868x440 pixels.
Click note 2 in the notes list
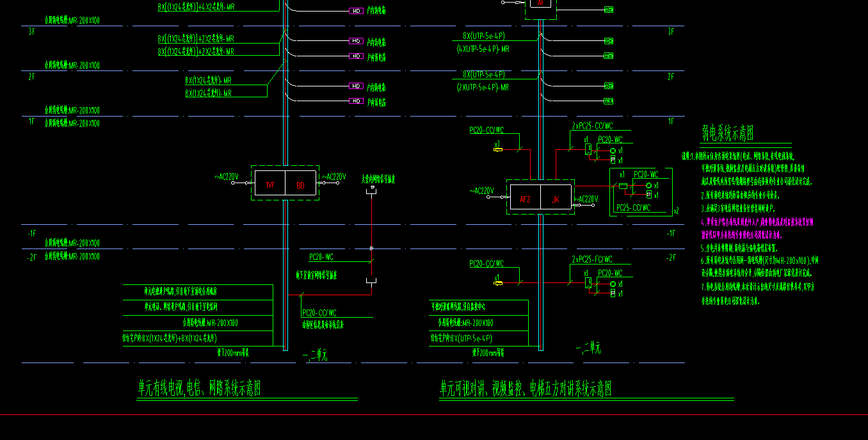[x=741, y=195]
